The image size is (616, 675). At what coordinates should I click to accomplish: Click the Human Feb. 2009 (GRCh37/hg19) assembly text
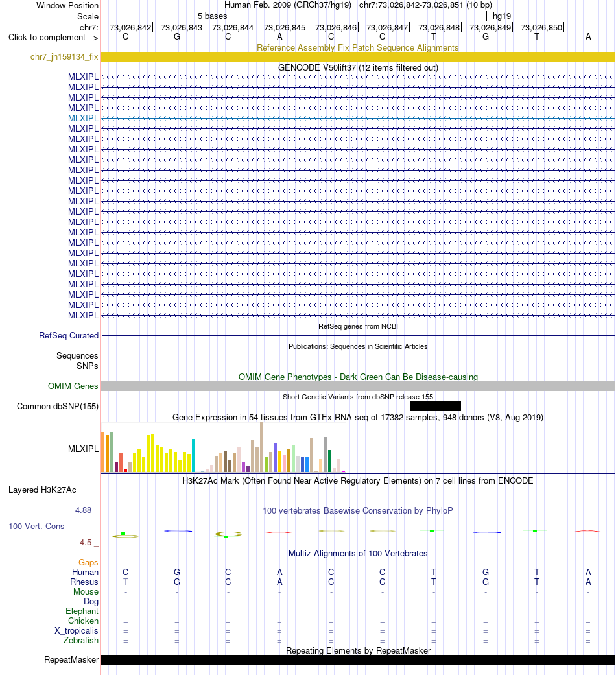[x=287, y=5]
